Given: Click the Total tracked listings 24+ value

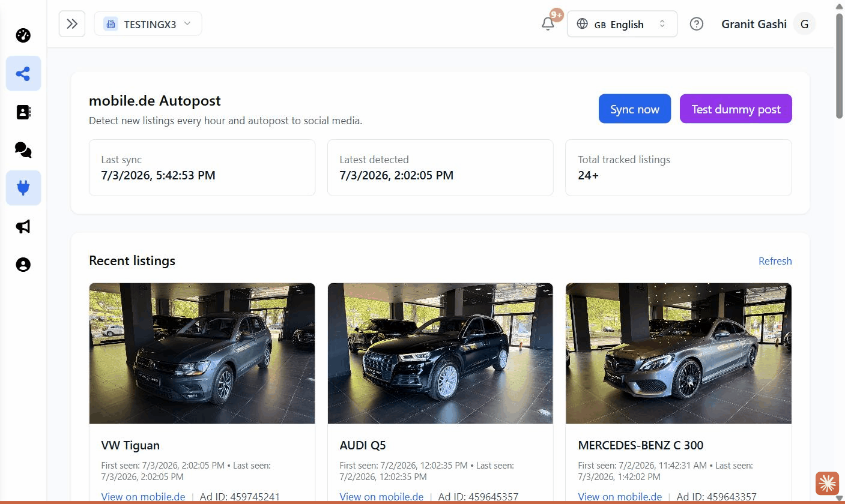Looking at the screenshot, I should [x=588, y=175].
